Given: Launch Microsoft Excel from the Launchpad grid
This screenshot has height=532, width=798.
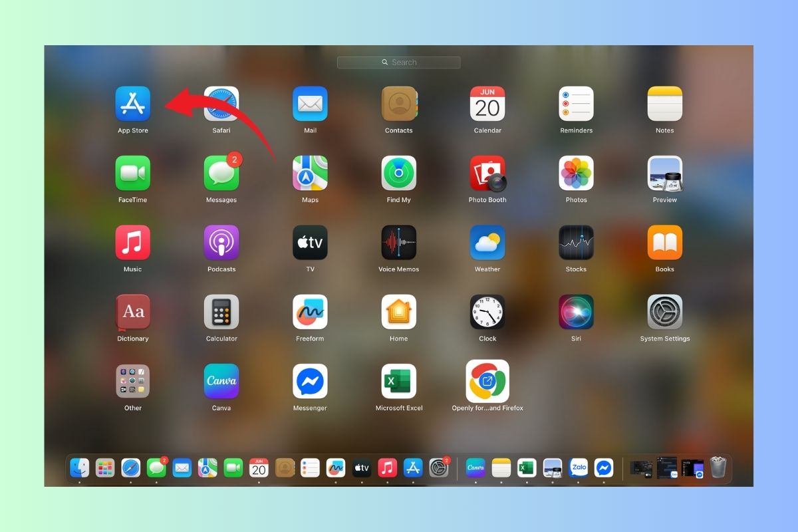Looking at the screenshot, I should click(x=399, y=381).
